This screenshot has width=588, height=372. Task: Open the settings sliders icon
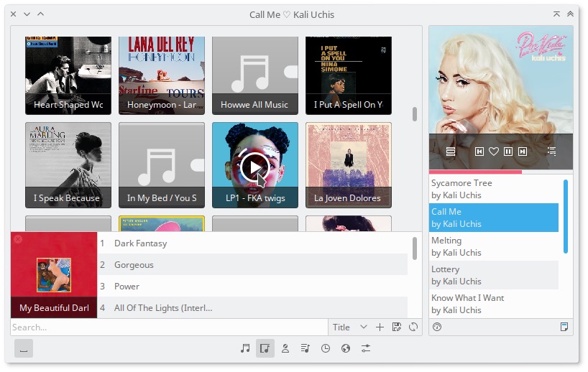click(366, 348)
